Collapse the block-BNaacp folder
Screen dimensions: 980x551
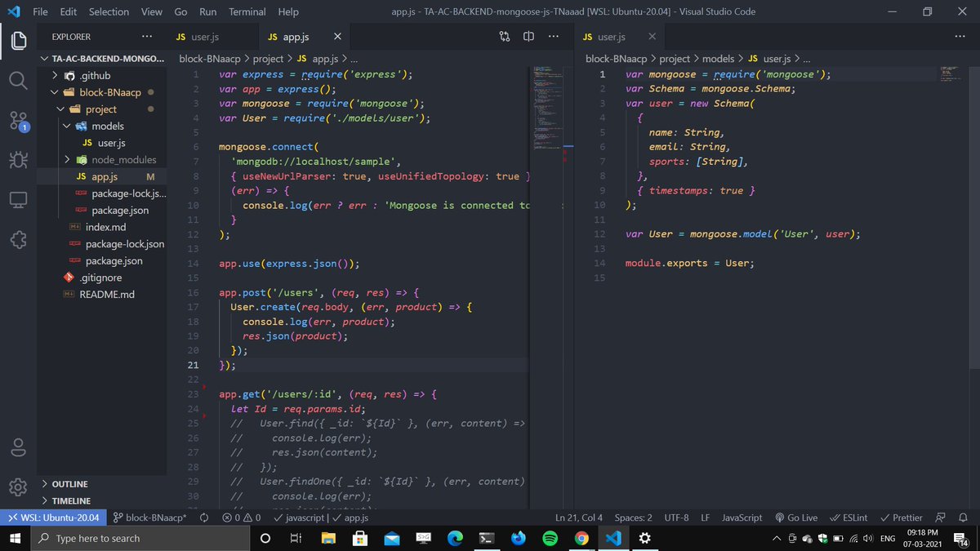102,92
